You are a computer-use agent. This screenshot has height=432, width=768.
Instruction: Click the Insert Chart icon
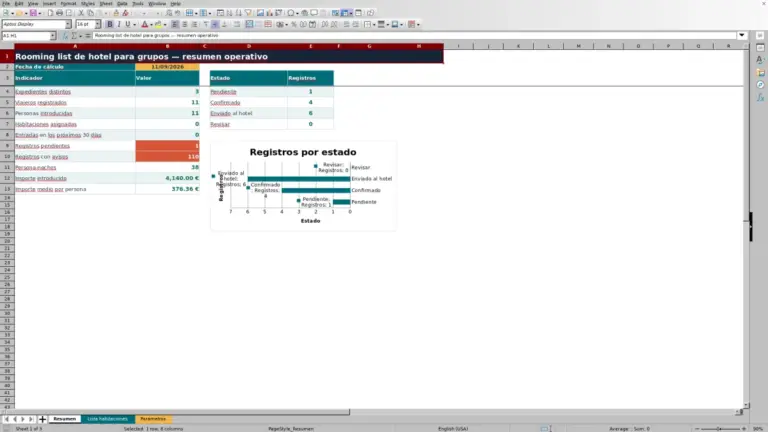coord(269,13)
